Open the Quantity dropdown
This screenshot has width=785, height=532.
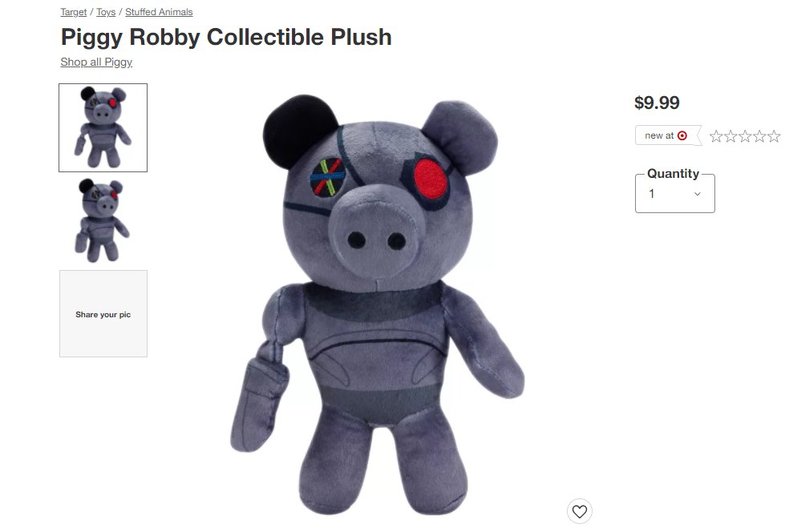(675, 194)
